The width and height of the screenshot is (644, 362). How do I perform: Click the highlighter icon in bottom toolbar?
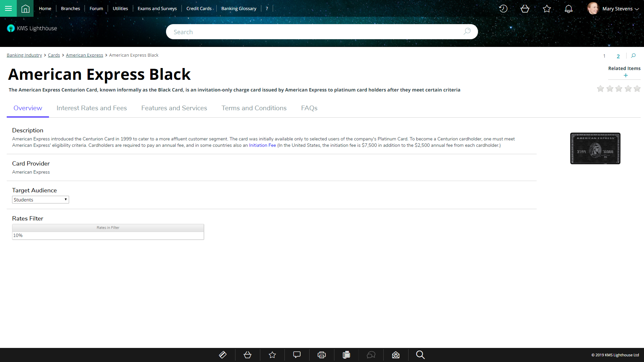click(223, 355)
